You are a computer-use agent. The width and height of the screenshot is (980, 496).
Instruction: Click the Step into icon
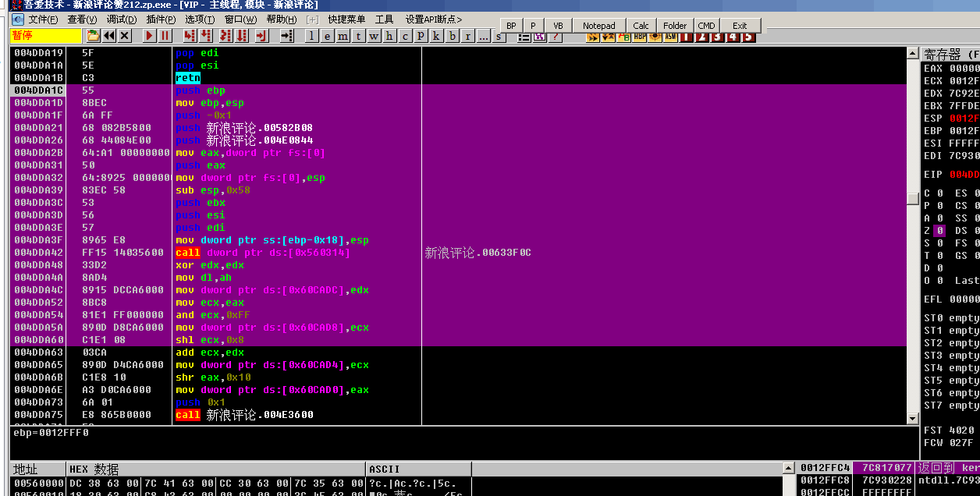coord(190,36)
